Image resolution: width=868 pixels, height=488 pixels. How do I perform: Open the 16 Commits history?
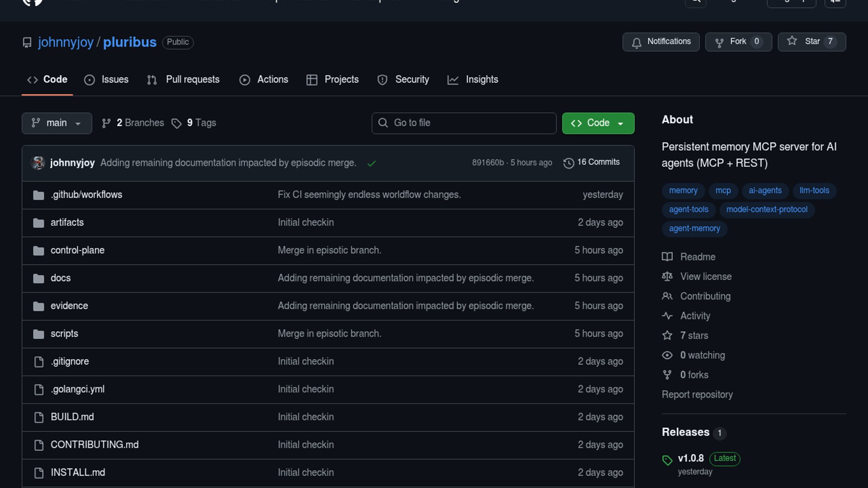point(591,162)
